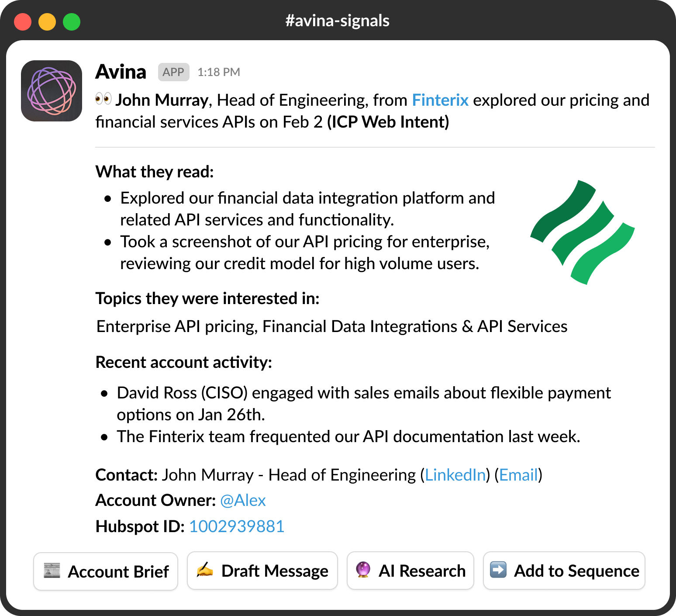Open the @Alex account owner mention
The height and width of the screenshot is (616, 676).
[x=243, y=500]
